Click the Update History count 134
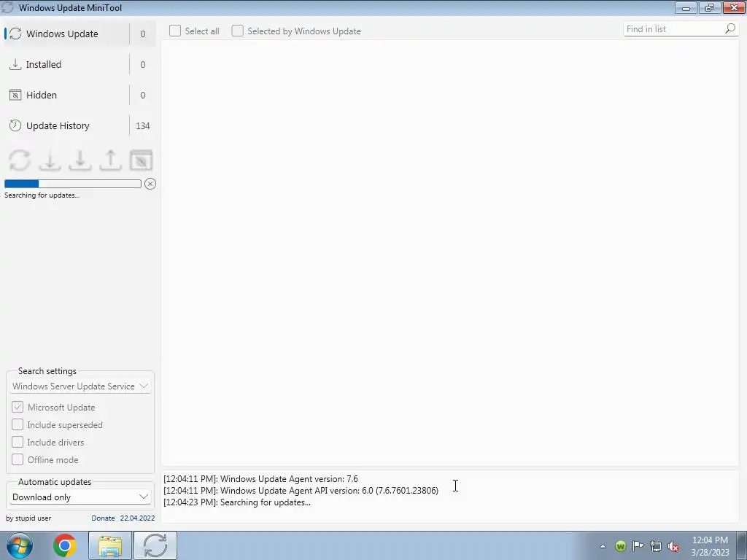The width and height of the screenshot is (747, 560). click(x=143, y=125)
